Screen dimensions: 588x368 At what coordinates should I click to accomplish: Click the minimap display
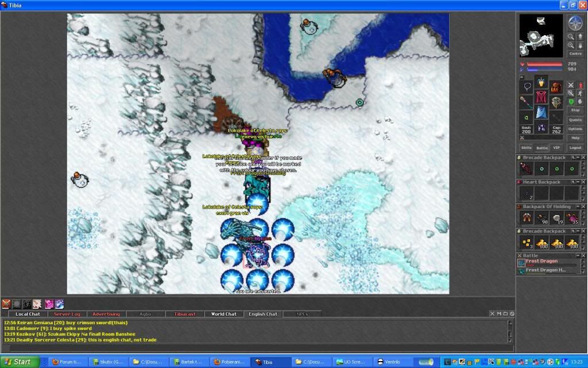point(541,36)
